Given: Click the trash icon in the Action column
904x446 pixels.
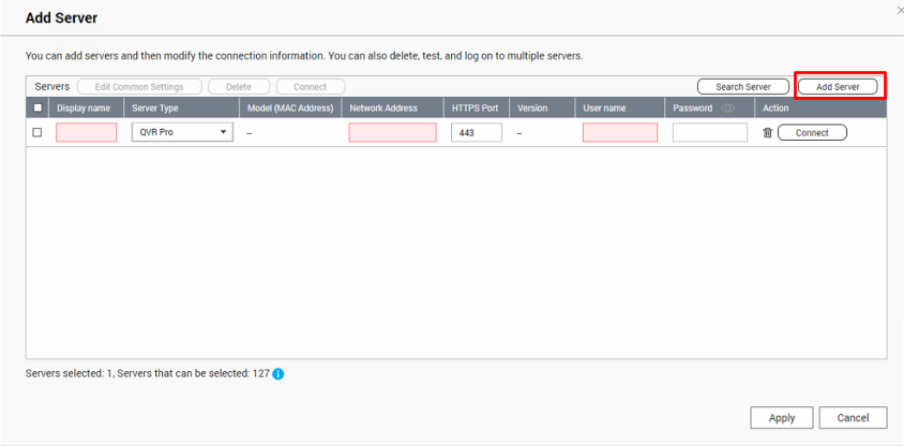Looking at the screenshot, I should [x=767, y=133].
